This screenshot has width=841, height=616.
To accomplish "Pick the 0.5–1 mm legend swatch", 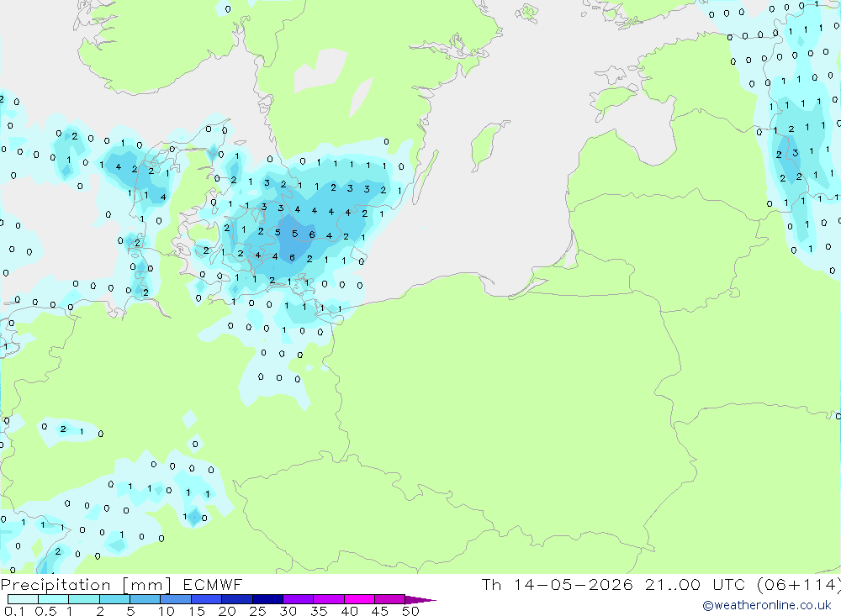I will tap(53, 599).
